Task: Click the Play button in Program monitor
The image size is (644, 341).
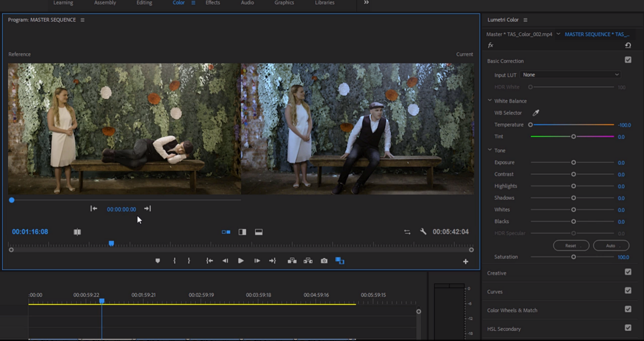Action: pyautogui.click(x=241, y=261)
